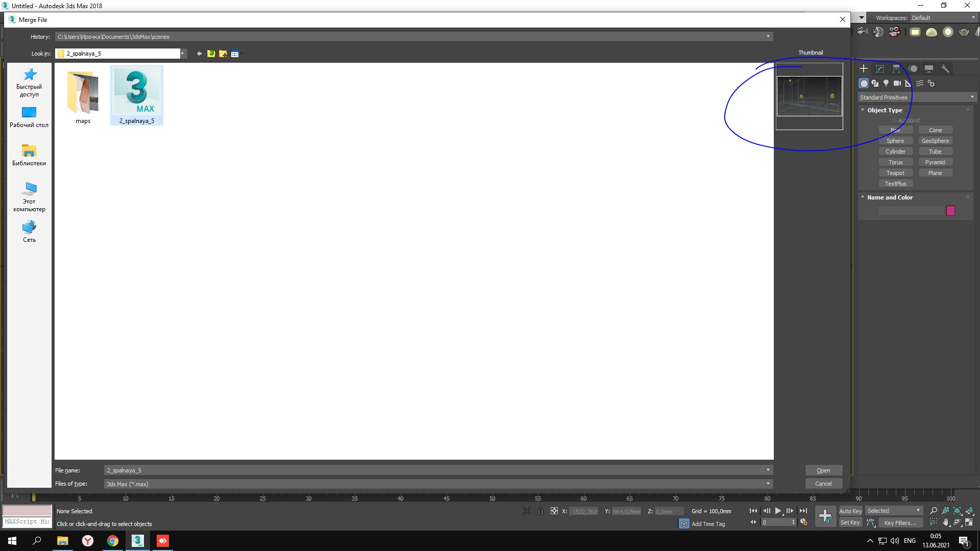Viewport: 980px width, 551px height.
Task: Open the view menu icon in Merge File
Action: click(235, 54)
